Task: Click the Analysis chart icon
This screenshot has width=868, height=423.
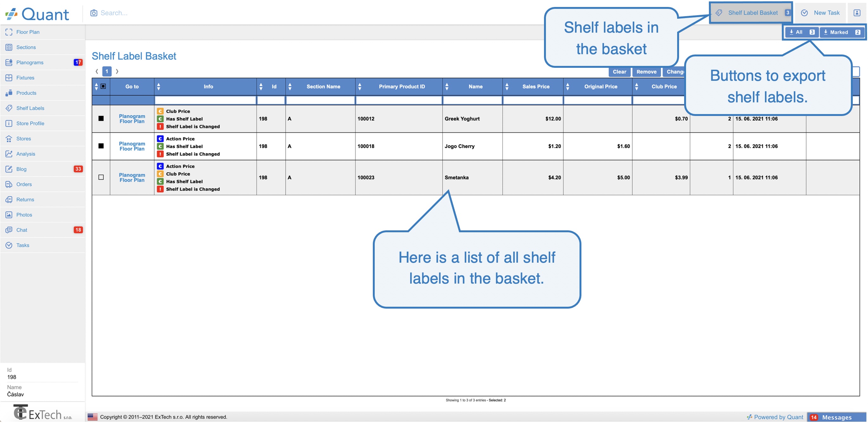Action: [9, 154]
